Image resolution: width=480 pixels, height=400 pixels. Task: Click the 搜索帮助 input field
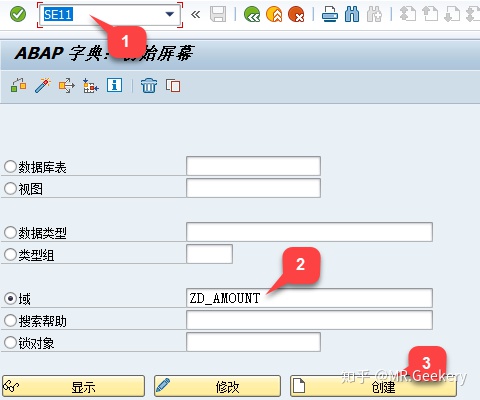point(309,320)
